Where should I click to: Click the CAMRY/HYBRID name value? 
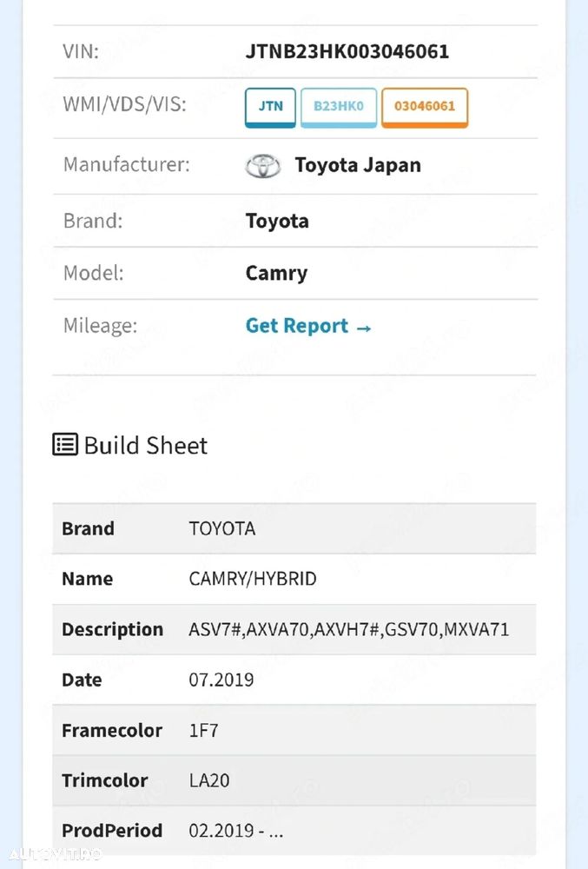point(253,579)
